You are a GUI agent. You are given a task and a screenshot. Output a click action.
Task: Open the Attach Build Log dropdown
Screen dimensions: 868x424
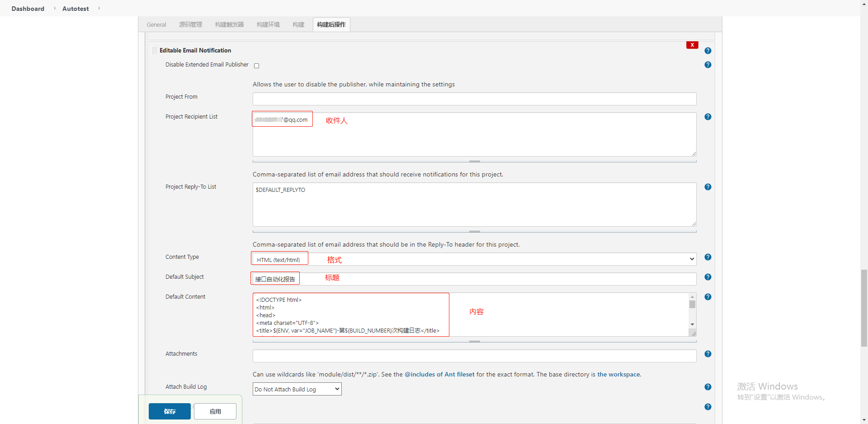tap(297, 389)
